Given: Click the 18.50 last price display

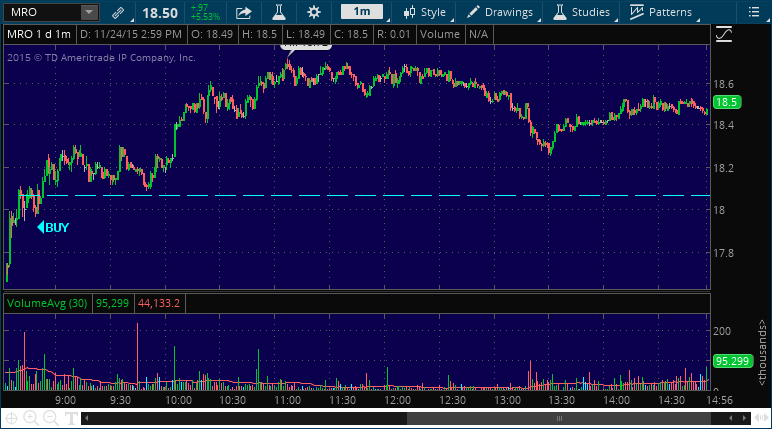Looking at the screenshot, I should [160, 13].
